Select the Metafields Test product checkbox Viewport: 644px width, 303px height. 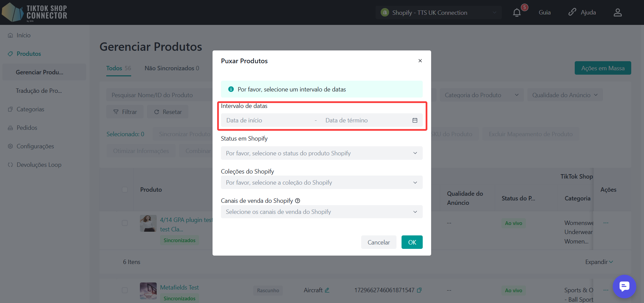[x=125, y=290]
